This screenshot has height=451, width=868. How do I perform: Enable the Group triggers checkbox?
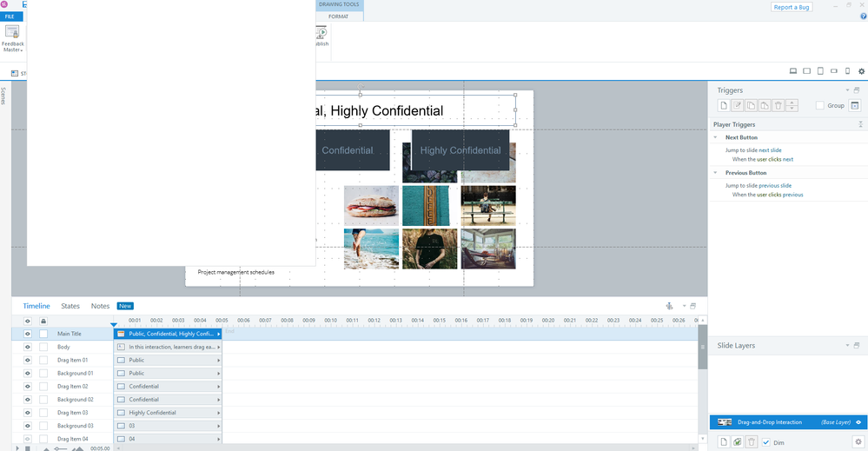(820, 106)
